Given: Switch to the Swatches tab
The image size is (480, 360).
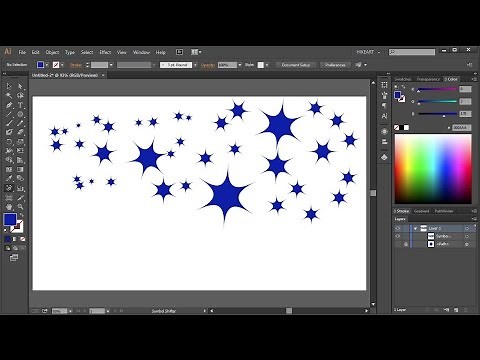Looking at the screenshot, I should [403, 79].
